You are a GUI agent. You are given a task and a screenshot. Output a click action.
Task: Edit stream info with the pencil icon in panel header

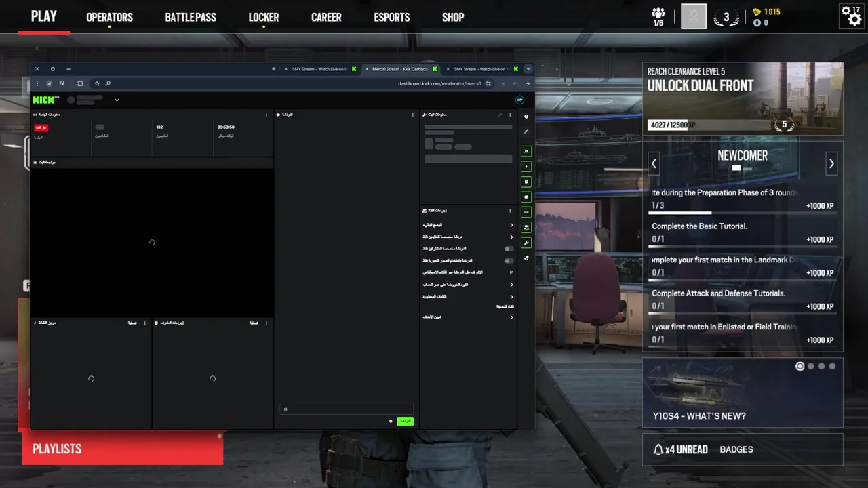(500, 115)
